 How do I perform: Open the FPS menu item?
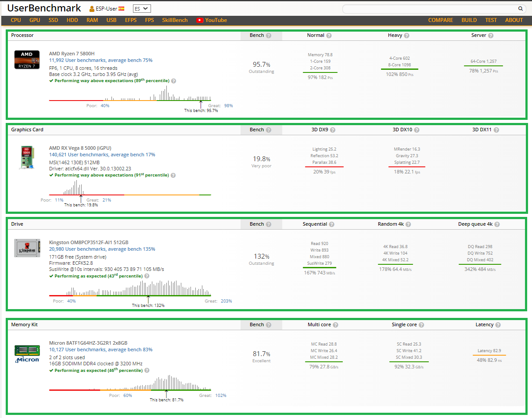pyautogui.click(x=150, y=20)
